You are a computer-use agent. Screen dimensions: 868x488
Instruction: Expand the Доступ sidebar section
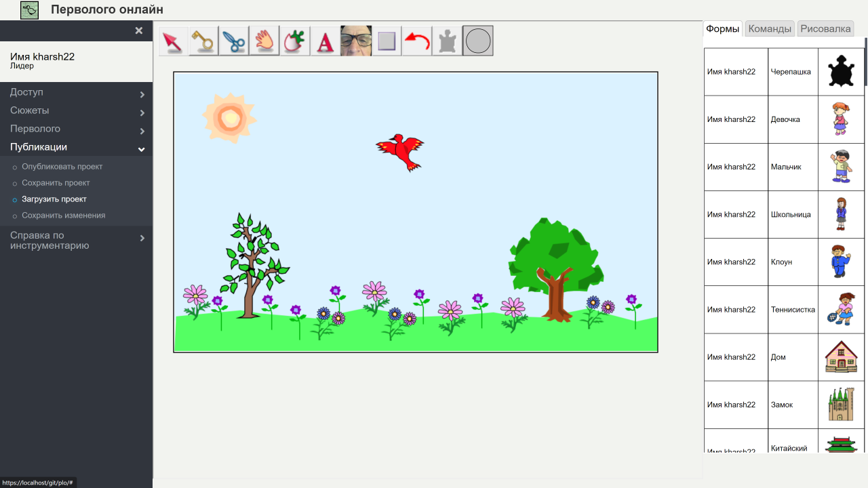pos(76,92)
